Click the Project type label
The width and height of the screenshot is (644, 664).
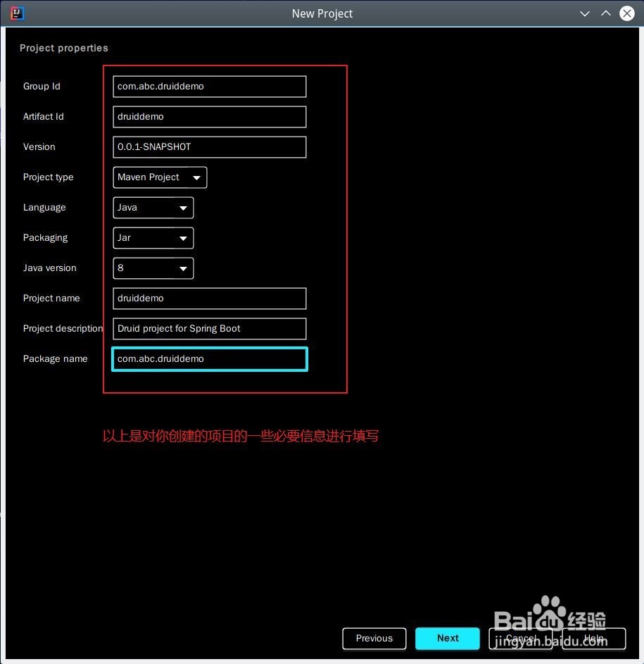pyautogui.click(x=49, y=177)
